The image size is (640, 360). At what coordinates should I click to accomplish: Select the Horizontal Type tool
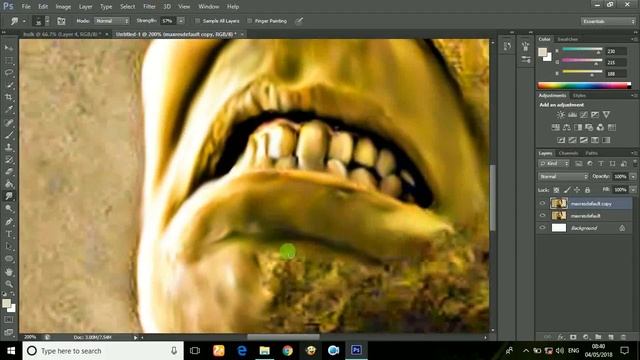(x=9, y=234)
